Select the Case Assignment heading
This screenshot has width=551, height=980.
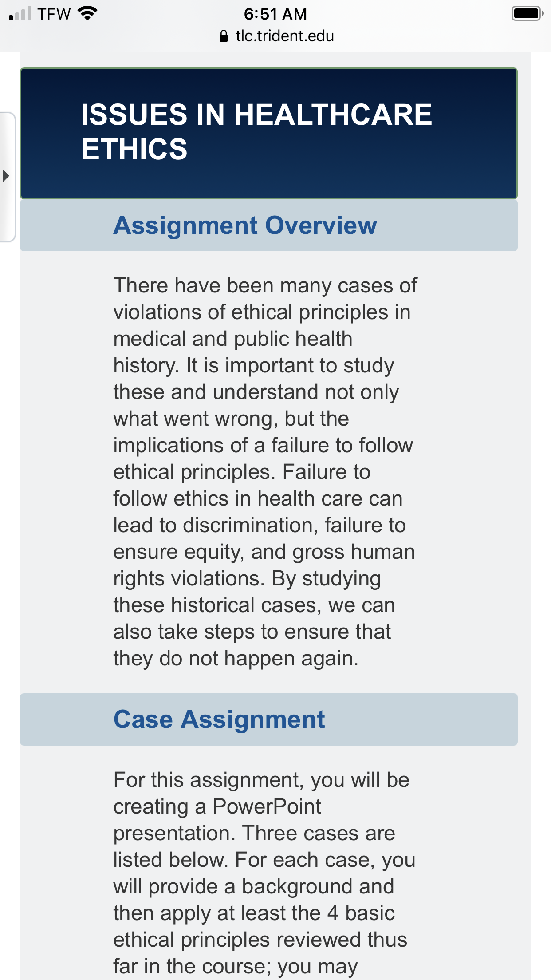pos(219,719)
